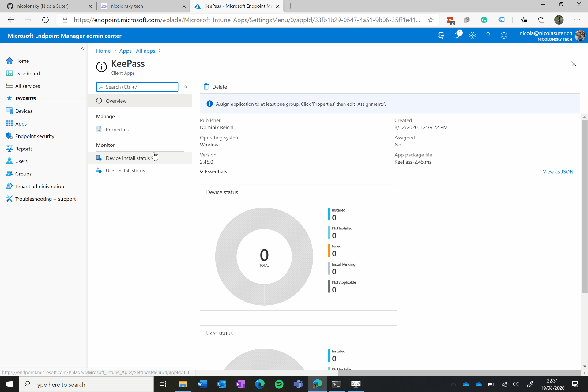Click the Users icon in sidebar
This screenshot has width=588, height=392.
coord(9,161)
